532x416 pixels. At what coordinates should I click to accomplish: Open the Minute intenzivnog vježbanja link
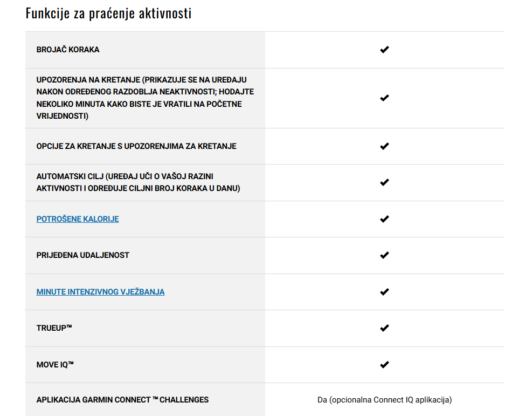[x=100, y=292]
